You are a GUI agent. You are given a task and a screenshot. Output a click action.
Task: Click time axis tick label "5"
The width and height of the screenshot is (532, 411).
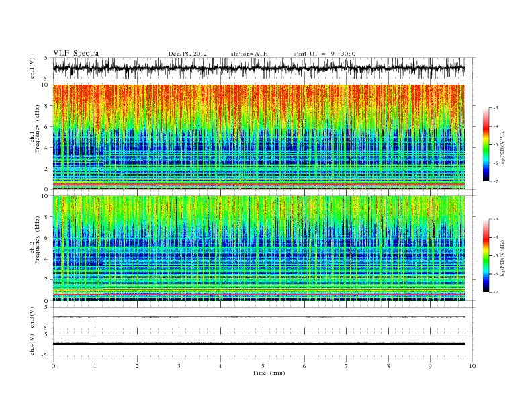pos(263,366)
